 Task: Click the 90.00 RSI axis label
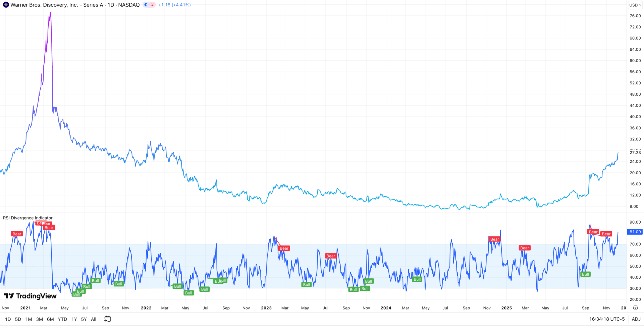[635, 222]
